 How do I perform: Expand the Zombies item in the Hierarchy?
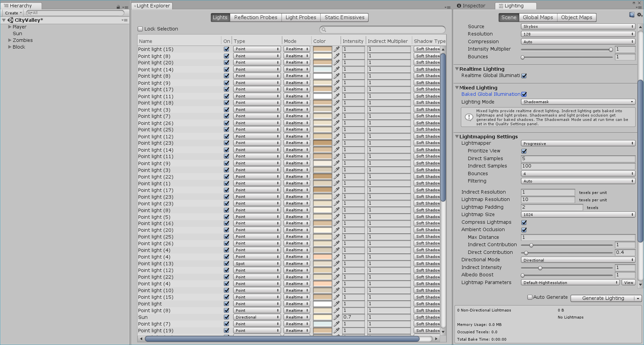[9, 40]
